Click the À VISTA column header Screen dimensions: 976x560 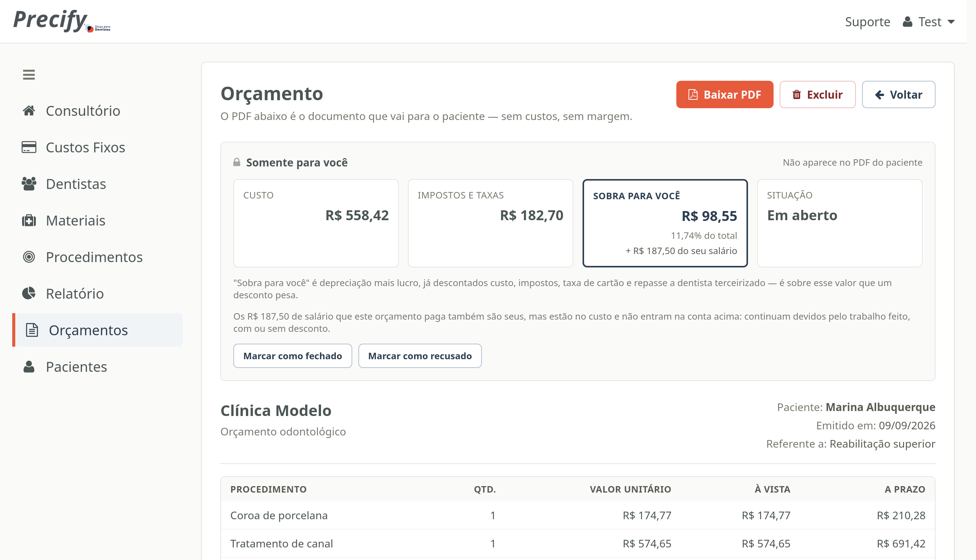click(x=772, y=489)
